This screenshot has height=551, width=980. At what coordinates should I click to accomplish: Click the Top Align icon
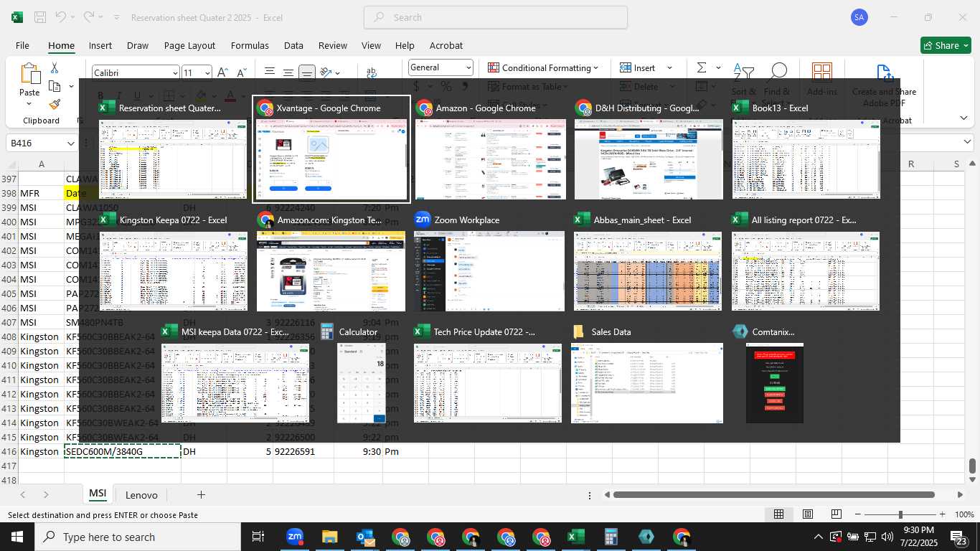[x=269, y=72]
